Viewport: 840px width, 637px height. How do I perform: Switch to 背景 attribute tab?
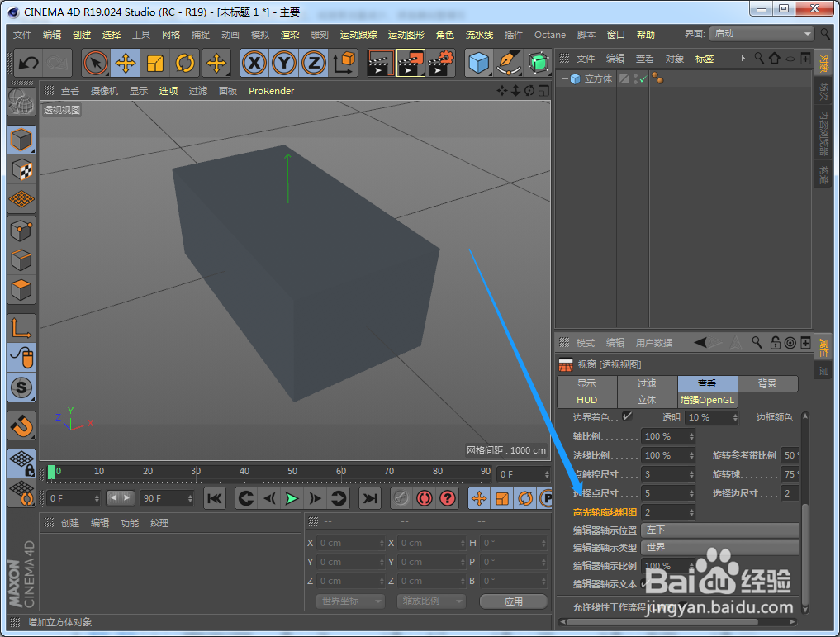click(767, 383)
